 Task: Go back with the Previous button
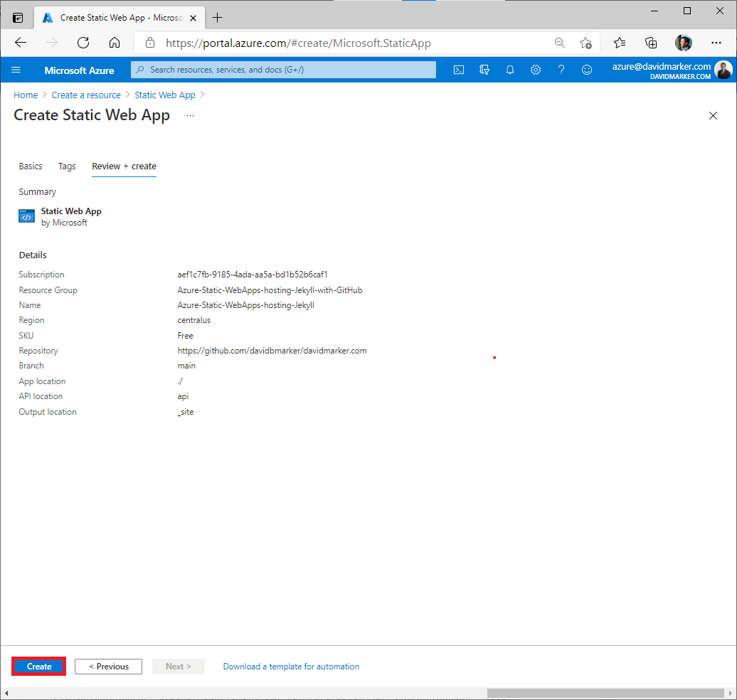pos(109,666)
